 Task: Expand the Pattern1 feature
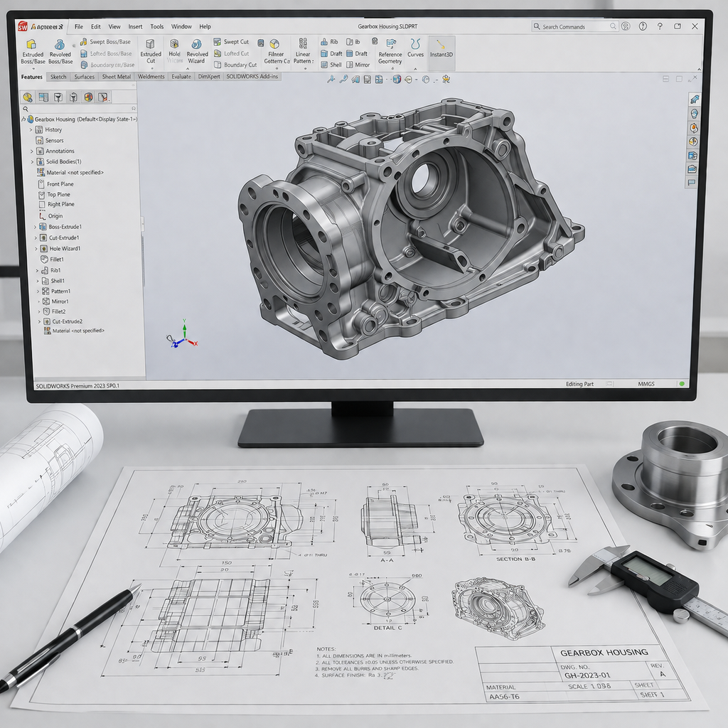[x=38, y=291]
